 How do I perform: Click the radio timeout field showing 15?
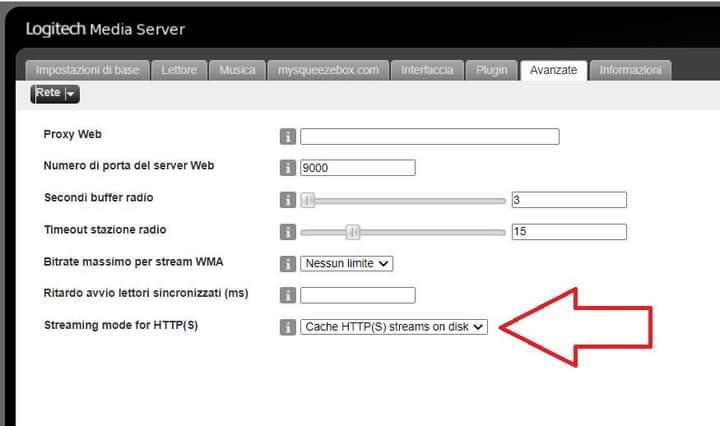(x=569, y=232)
